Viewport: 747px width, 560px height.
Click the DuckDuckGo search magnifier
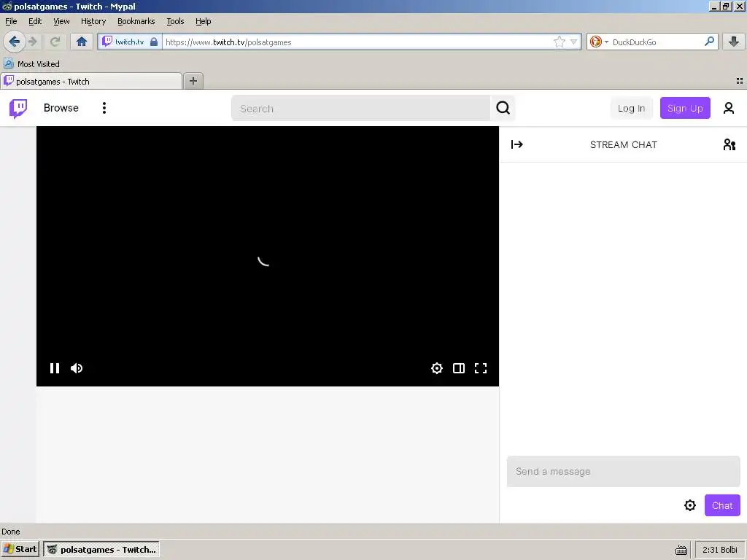[709, 42]
